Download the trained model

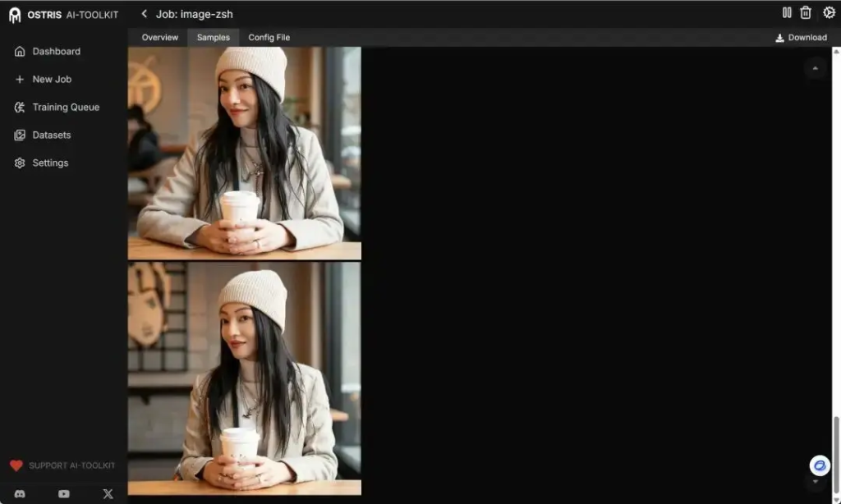[x=801, y=37]
